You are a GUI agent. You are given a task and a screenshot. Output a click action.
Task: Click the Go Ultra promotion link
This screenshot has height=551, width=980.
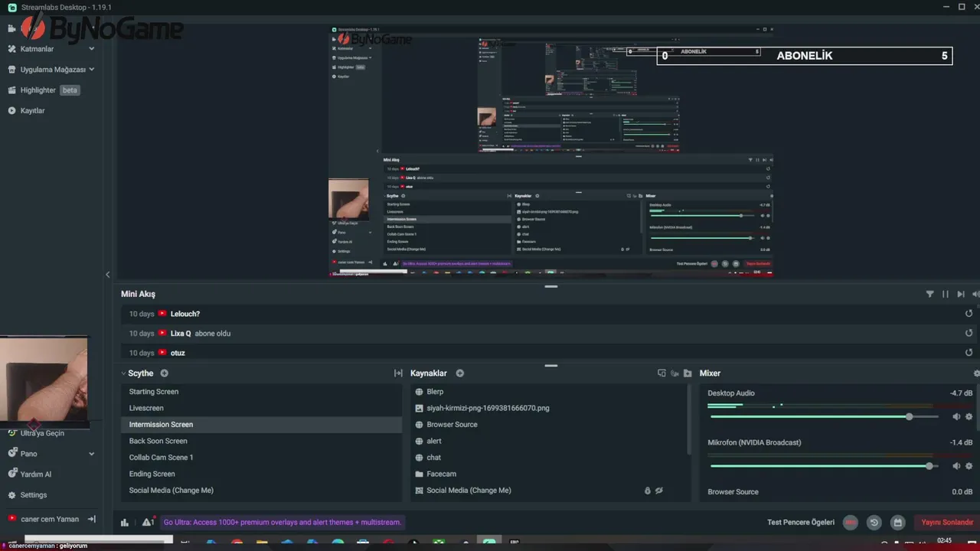(x=283, y=523)
